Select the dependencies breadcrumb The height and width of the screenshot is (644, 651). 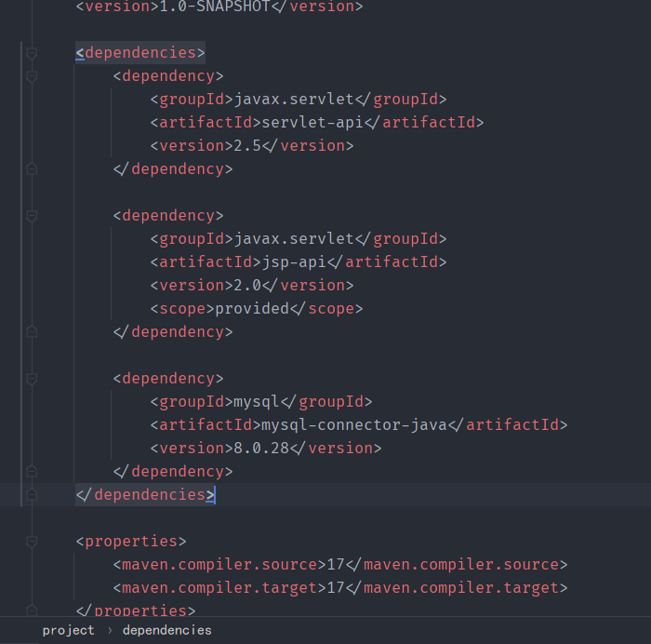coord(166,630)
